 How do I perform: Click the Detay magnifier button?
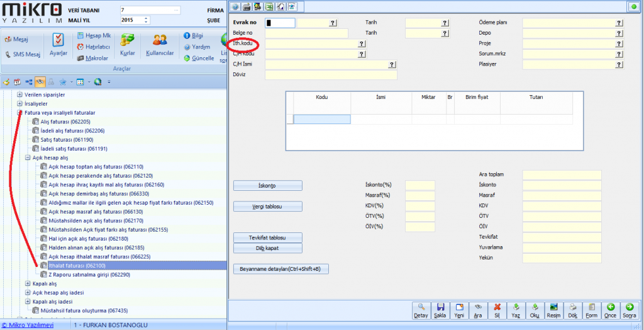(421, 310)
